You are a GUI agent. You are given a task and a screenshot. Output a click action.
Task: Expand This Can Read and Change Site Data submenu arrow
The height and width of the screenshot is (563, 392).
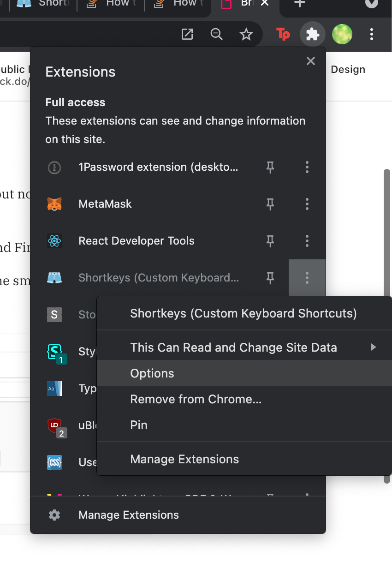pos(374,347)
